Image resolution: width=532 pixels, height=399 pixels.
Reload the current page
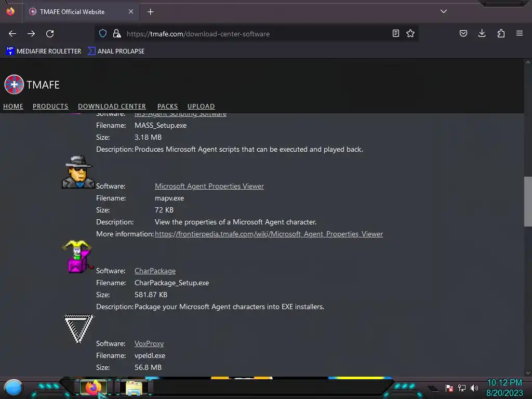50,34
